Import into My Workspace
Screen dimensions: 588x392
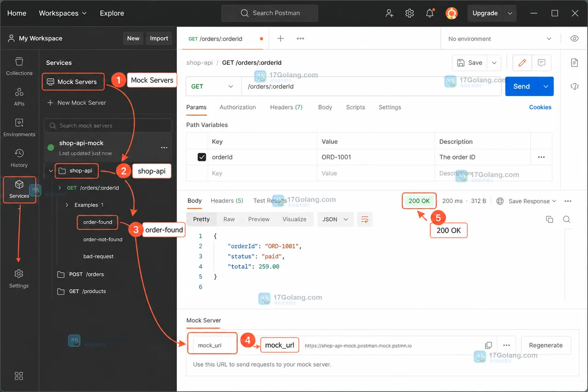pos(159,39)
